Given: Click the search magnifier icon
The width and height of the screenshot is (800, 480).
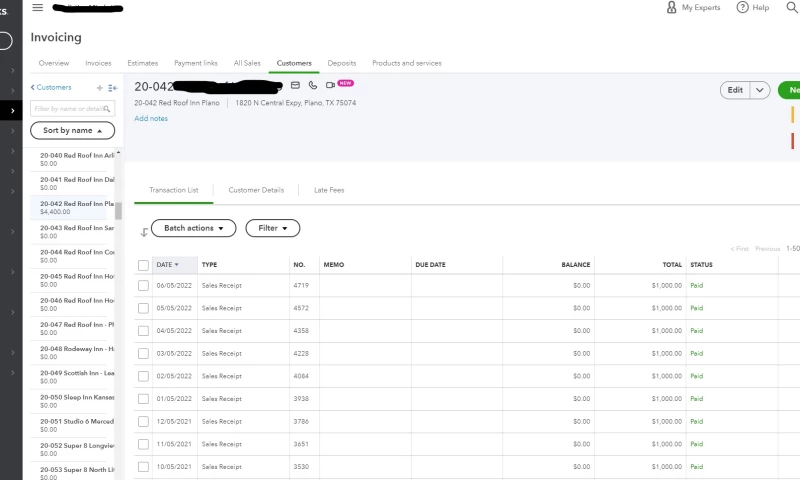Looking at the screenshot, I should pyautogui.click(x=792, y=8).
